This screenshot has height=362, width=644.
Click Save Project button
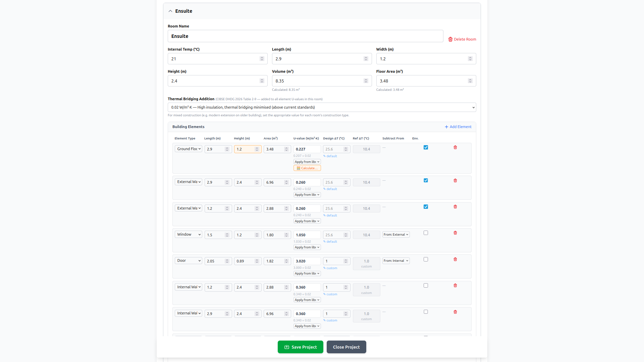click(300, 347)
